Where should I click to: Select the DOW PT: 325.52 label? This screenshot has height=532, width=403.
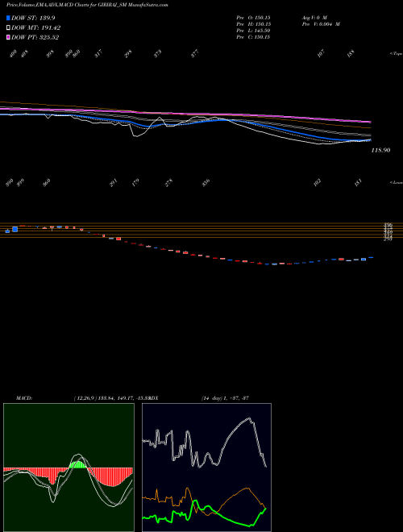[x=35, y=37]
